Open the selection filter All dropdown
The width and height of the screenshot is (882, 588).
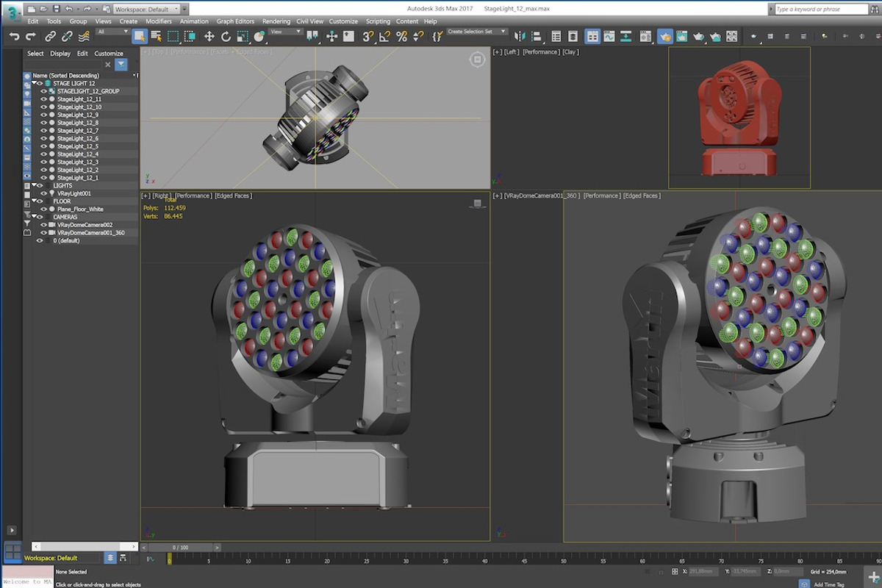pyautogui.click(x=112, y=32)
